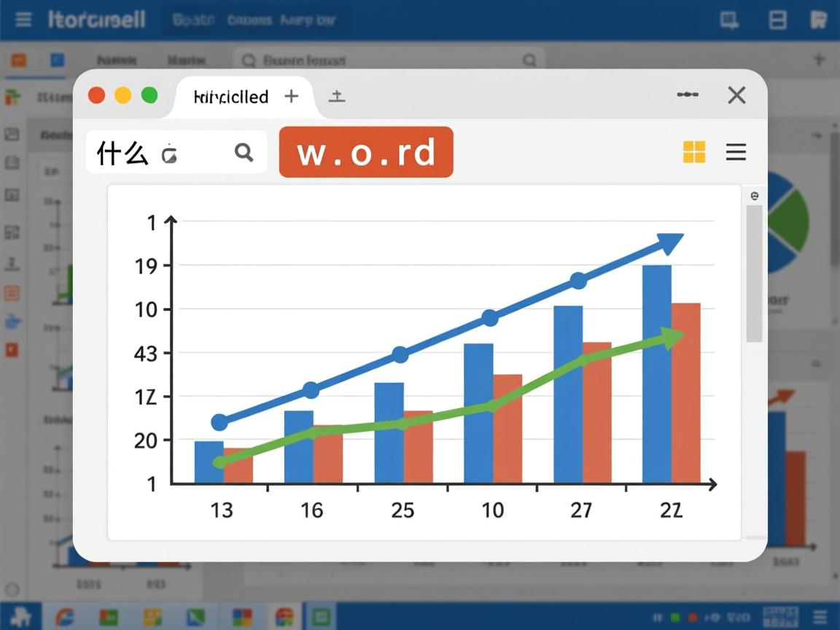The image size is (840, 630).
Task: Click the magnifier icon beside 什么
Action: tap(244, 152)
